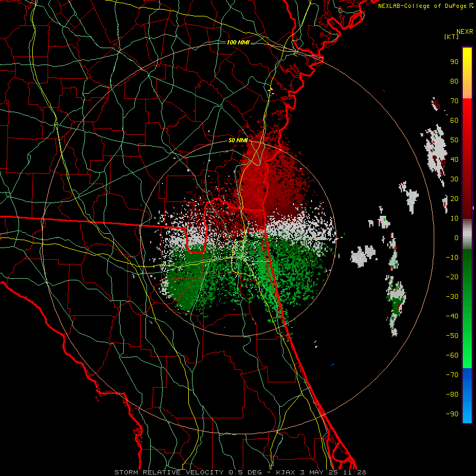Image resolution: width=476 pixels, height=476 pixels.
Task: Click the -60 value on velocity scale
Action: click(452, 355)
